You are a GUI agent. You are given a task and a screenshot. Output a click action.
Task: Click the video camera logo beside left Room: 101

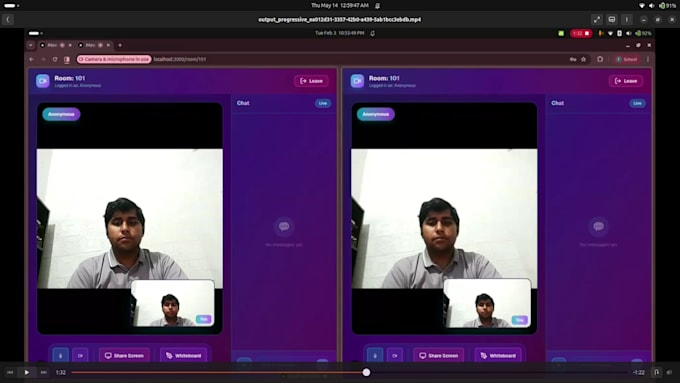42,81
